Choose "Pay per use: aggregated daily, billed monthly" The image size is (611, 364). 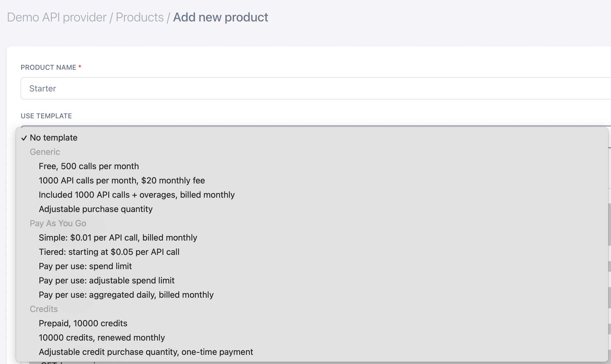pos(126,295)
